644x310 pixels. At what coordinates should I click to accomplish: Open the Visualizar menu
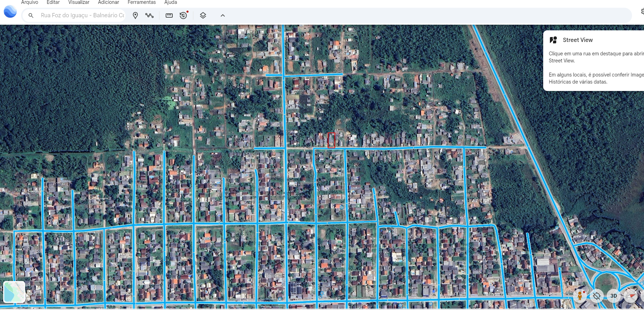tap(79, 2)
